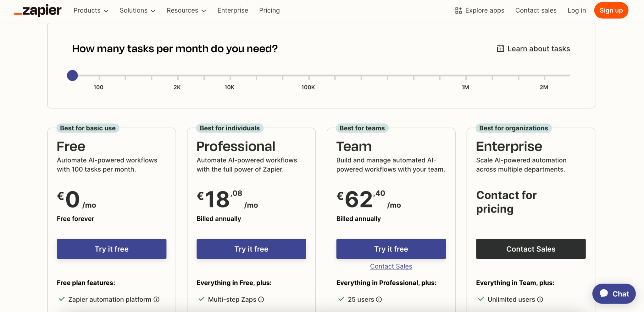Click the Explore apps grid icon
Image resolution: width=644 pixels, height=312 pixels.
[458, 10]
